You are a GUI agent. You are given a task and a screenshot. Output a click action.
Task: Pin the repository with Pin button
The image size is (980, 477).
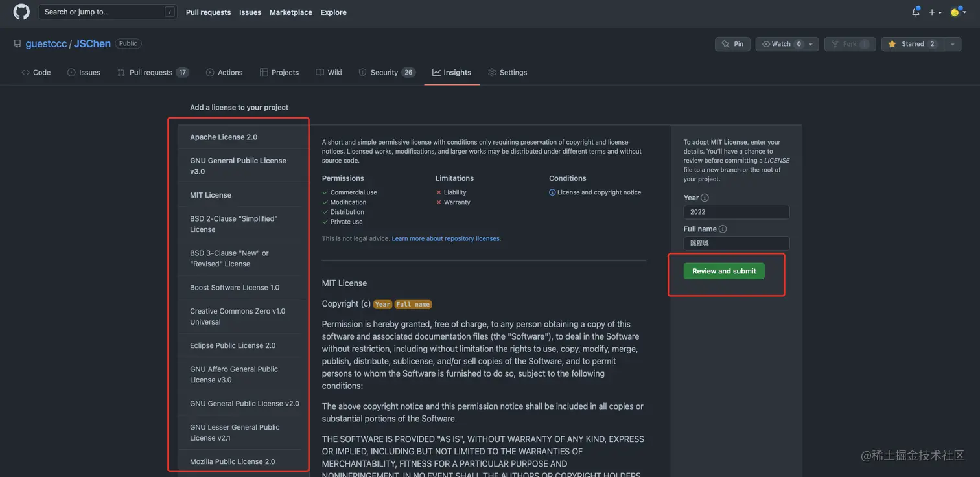click(x=732, y=44)
